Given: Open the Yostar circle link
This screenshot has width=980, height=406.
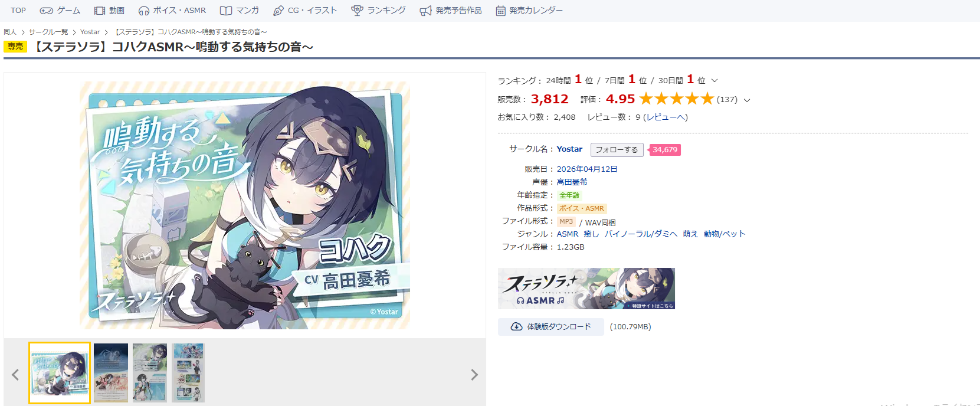Looking at the screenshot, I should pos(569,149).
